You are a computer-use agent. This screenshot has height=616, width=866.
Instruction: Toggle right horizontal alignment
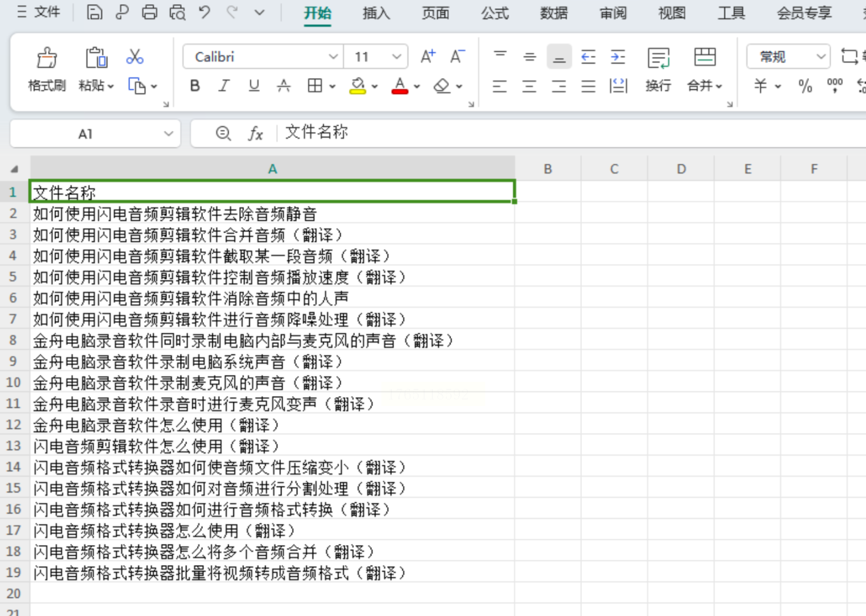[559, 86]
